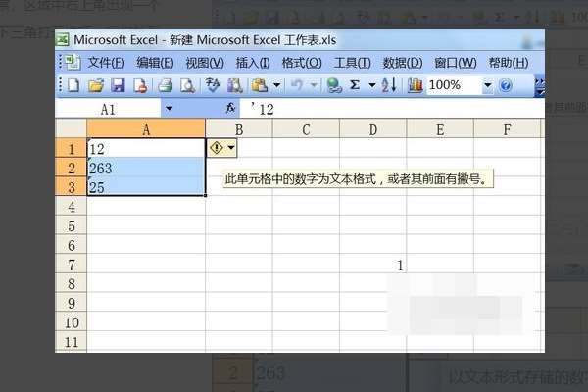This screenshot has width=588, height=392.
Task: Open the Undo history dropdown arrow
Action: click(314, 85)
